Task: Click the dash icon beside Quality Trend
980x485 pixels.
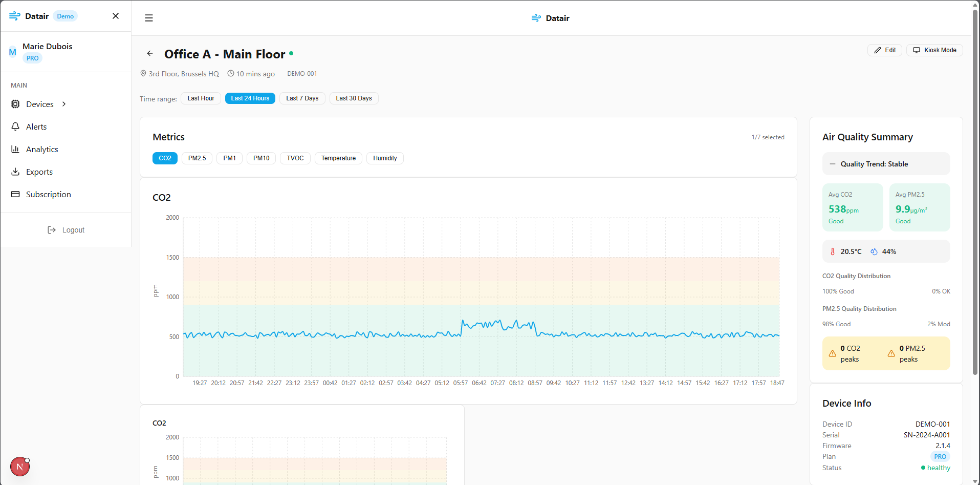Action: click(x=833, y=164)
